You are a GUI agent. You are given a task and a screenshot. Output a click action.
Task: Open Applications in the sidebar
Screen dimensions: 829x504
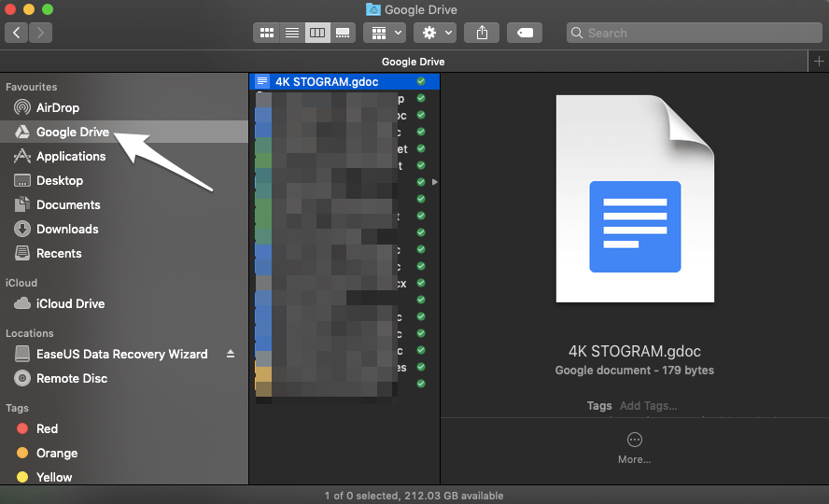124,157
